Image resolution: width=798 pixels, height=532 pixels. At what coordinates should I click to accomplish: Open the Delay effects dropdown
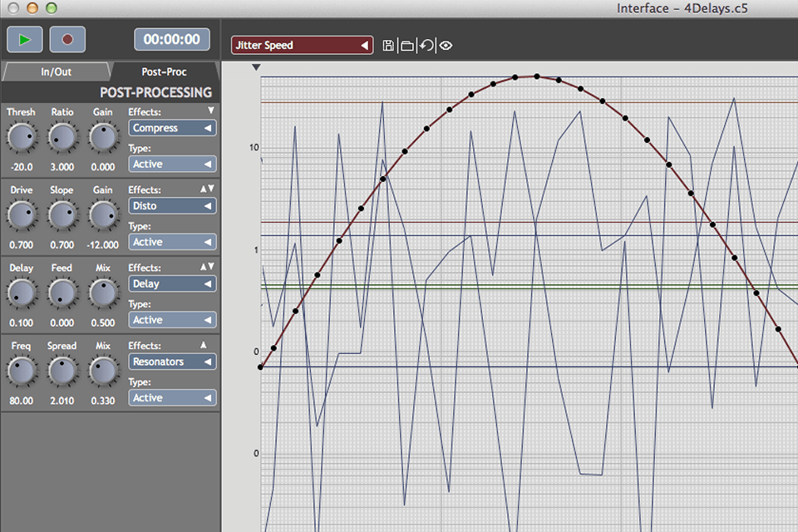click(172, 283)
